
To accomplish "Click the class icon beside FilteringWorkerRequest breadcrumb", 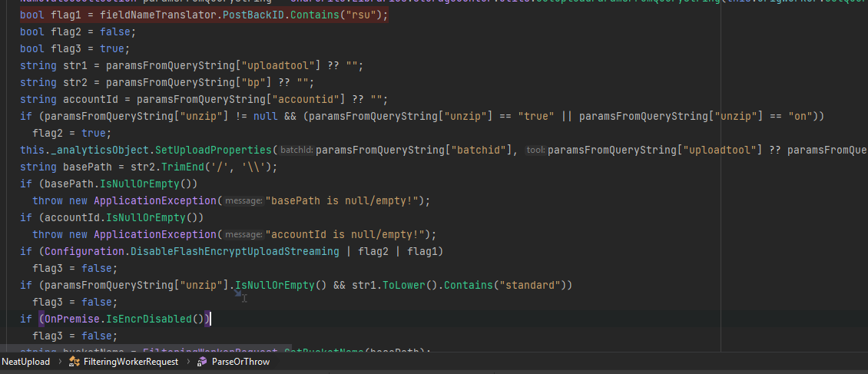I will pyautogui.click(x=74, y=361).
